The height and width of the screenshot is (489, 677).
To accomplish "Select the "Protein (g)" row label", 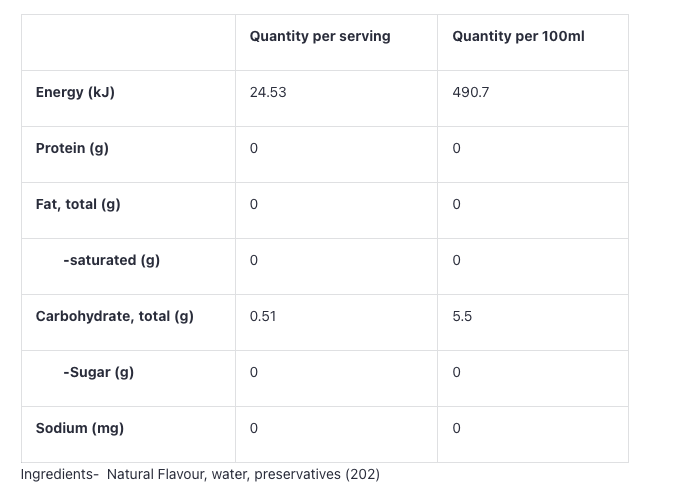I will point(72,148).
